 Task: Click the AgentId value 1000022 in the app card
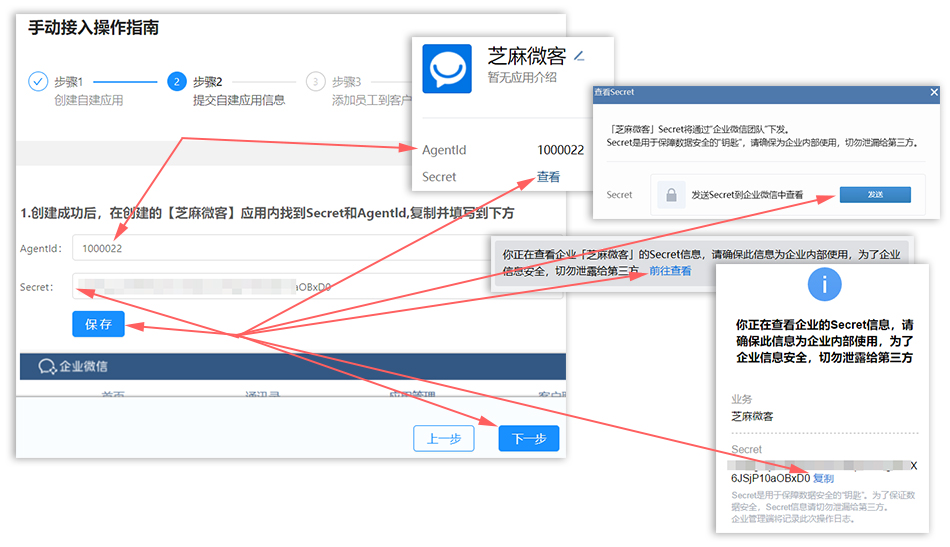point(560,150)
